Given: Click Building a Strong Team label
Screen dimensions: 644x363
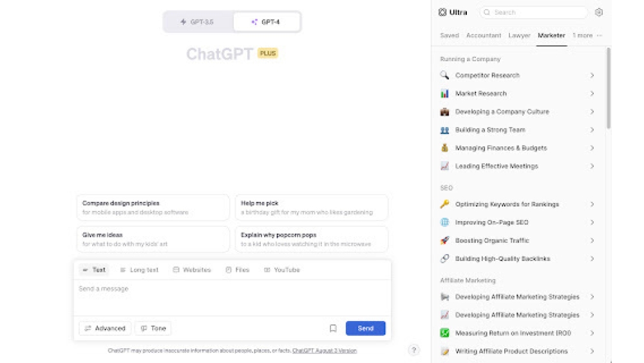Looking at the screenshot, I should [x=490, y=130].
